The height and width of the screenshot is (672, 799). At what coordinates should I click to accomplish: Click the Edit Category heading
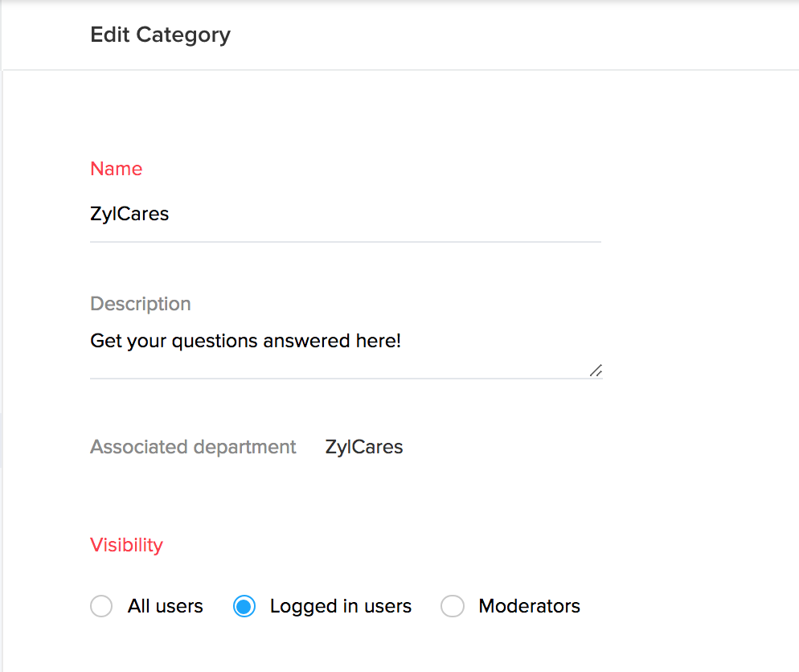(x=160, y=35)
